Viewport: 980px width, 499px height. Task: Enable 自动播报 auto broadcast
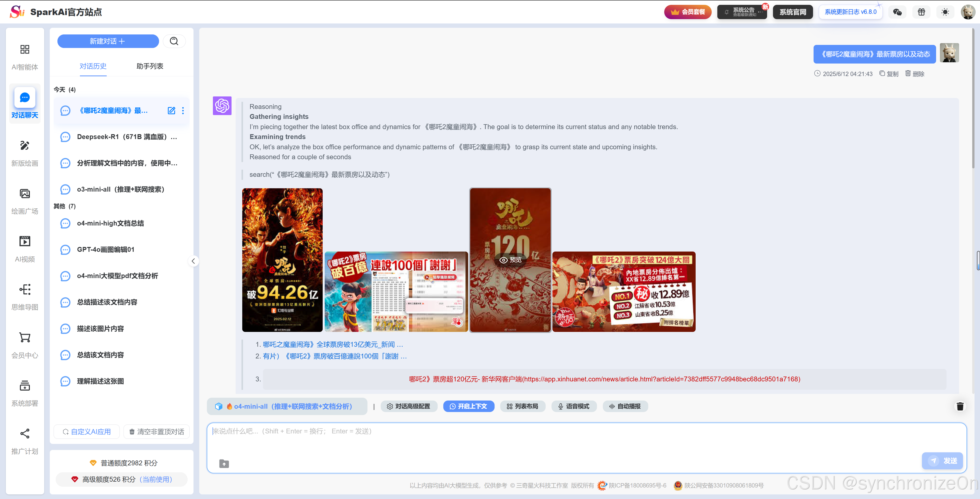625,407
